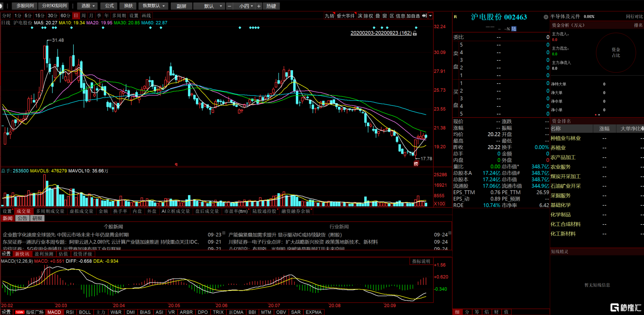
Task: Click the blue 陆 badge under stock name
Action: click(514, 29)
